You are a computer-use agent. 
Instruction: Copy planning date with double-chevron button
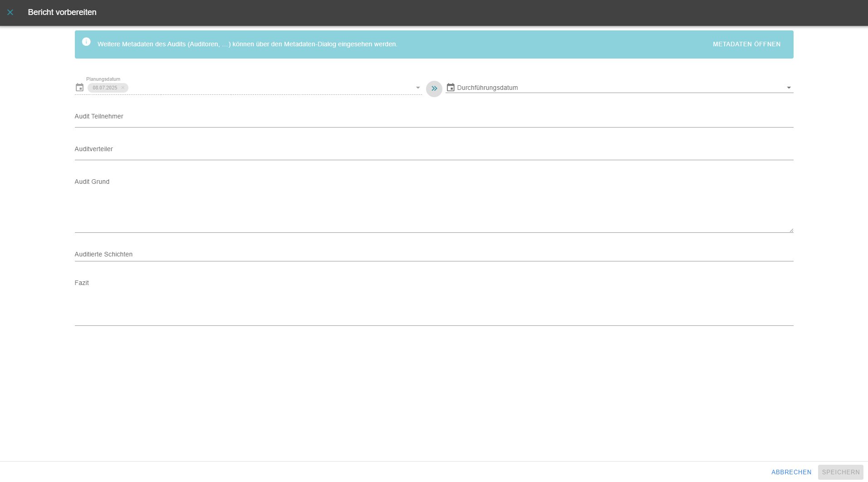click(x=434, y=89)
